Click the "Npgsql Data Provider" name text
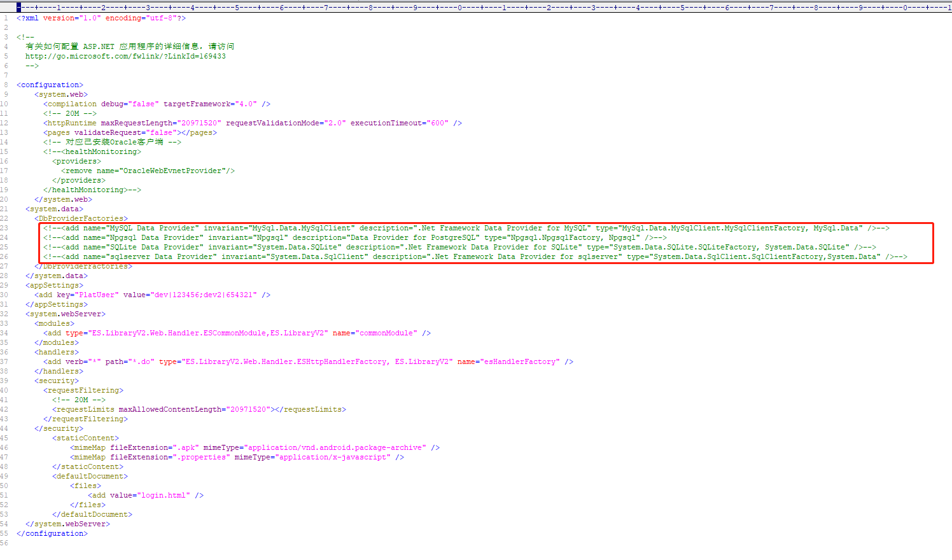This screenshot has width=952, height=560. (x=155, y=237)
